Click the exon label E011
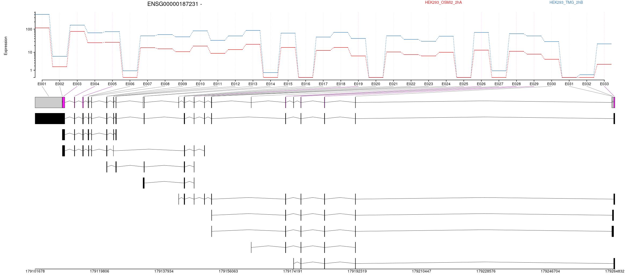 218,84
